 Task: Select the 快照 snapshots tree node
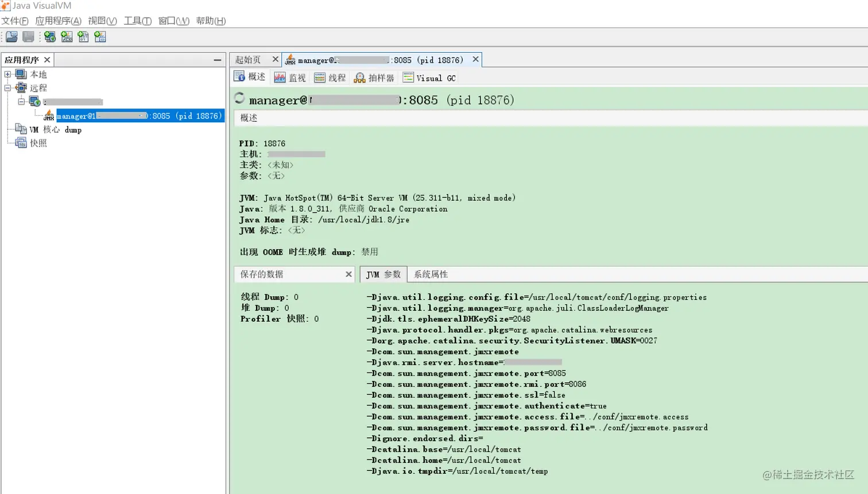pyautogui.click(x=38, y=143)
